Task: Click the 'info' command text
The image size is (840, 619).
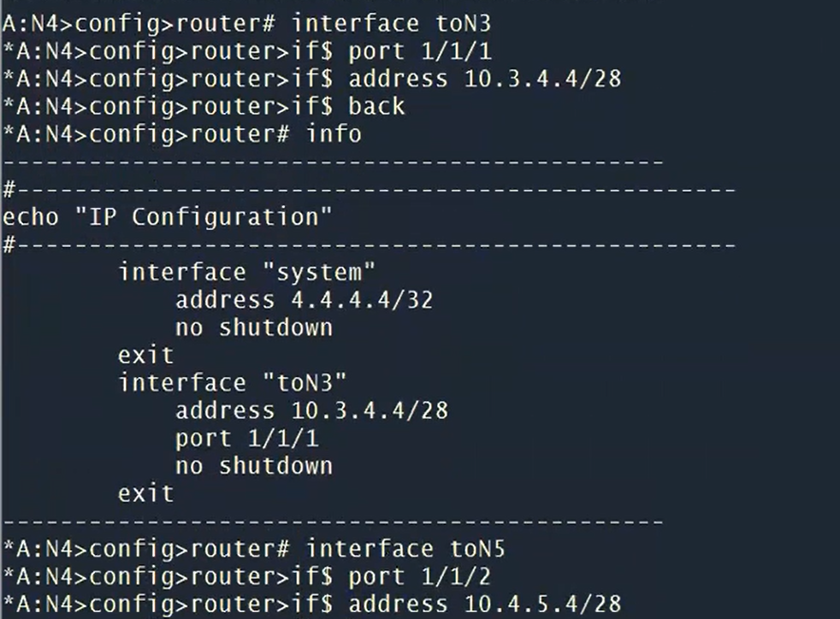Action: [334, 134]
